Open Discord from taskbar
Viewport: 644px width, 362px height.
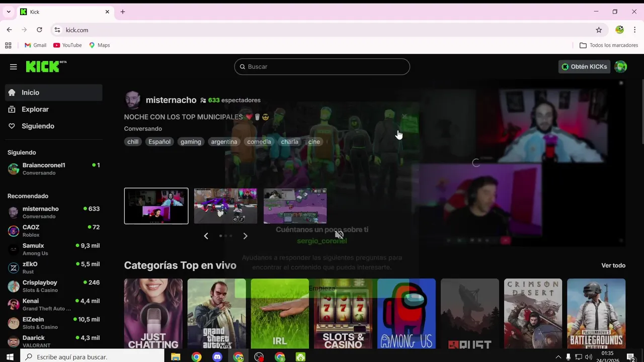(217, 357)
